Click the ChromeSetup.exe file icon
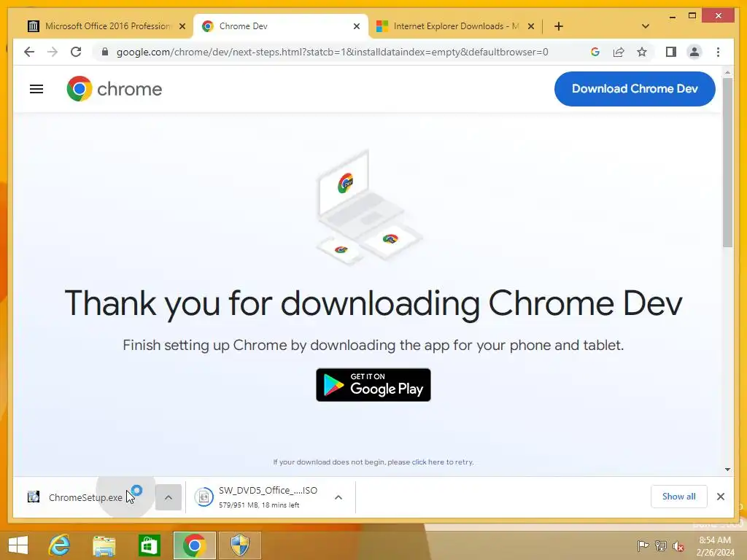 pos(34,497)
